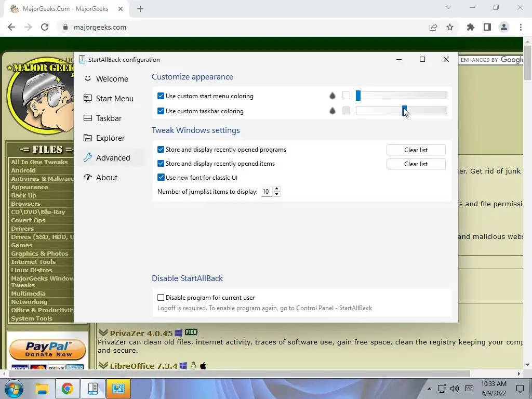Open the Windows Start orb
The image size is (532, 399).
(x=14, y=389)
